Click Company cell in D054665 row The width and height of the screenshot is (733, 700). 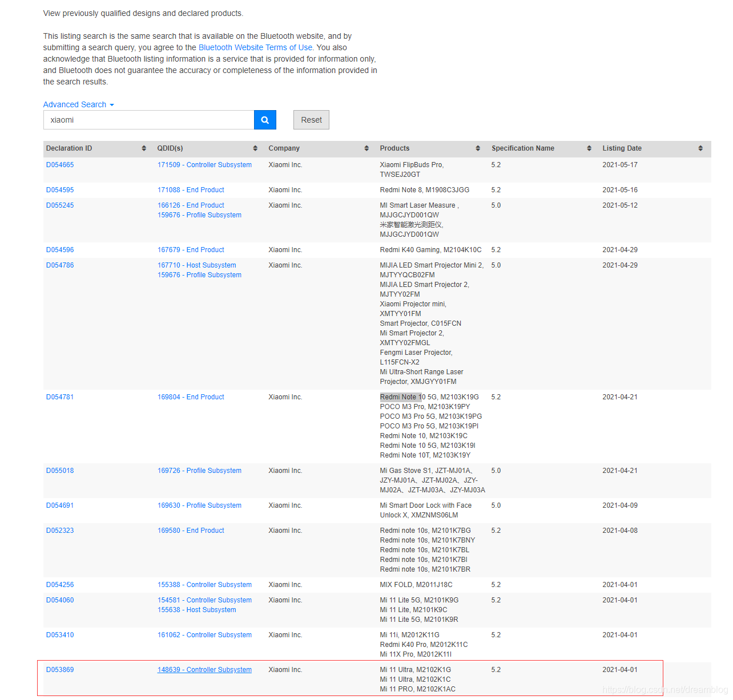[x=285, y=165]
